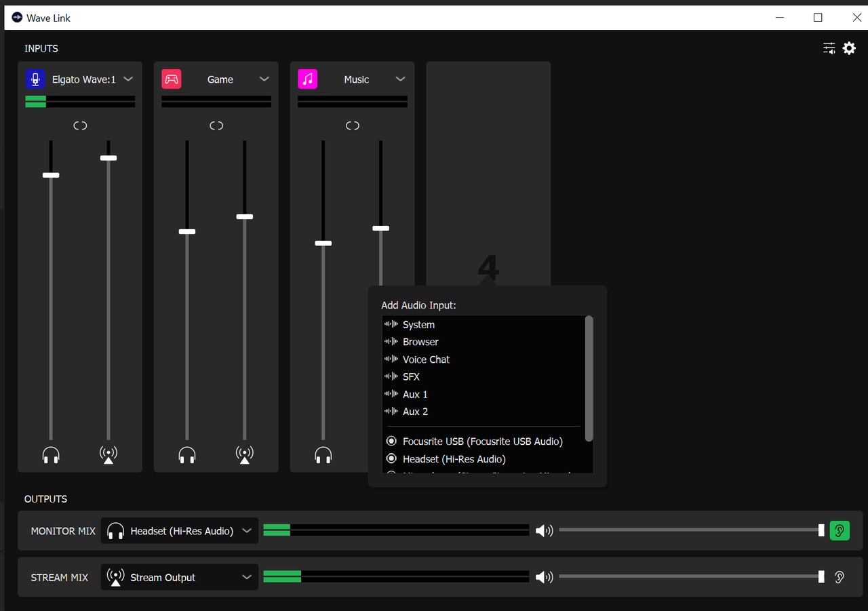Screen dimensions: 868x611
Task: Mute Elgato Wave:1 in the stream mix
Action: [x=108, y=455]
